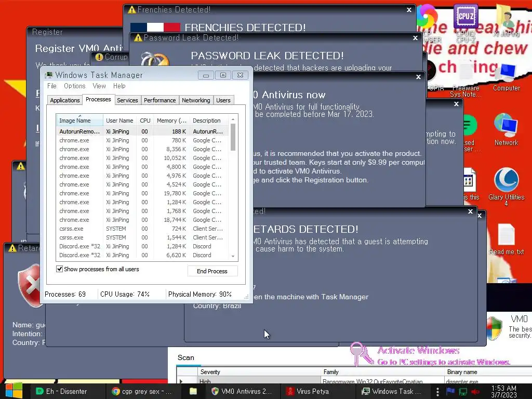532x399 pixels.
Task: Click the Task Manager title bar icon
Action: pyautogui.click(x=49, y=75)
